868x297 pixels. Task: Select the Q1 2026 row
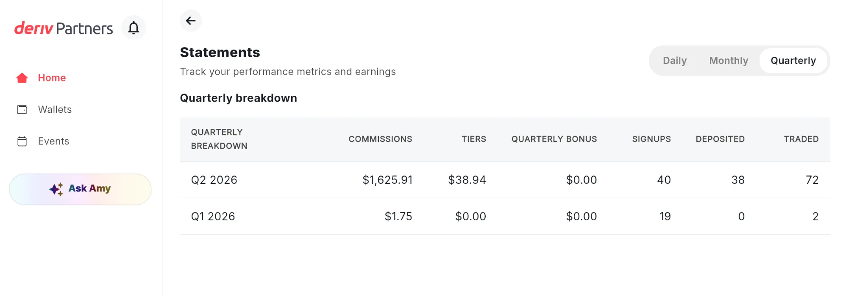coord(505,217)
